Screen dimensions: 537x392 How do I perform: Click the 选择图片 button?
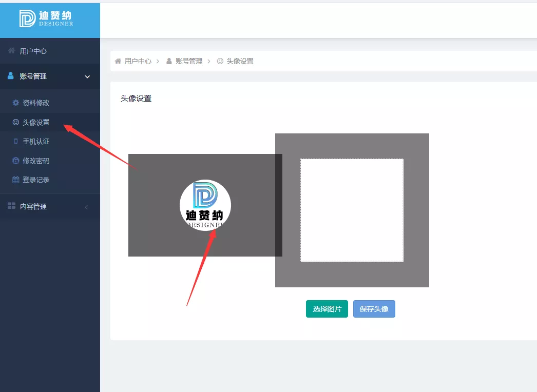click(327, 309)
